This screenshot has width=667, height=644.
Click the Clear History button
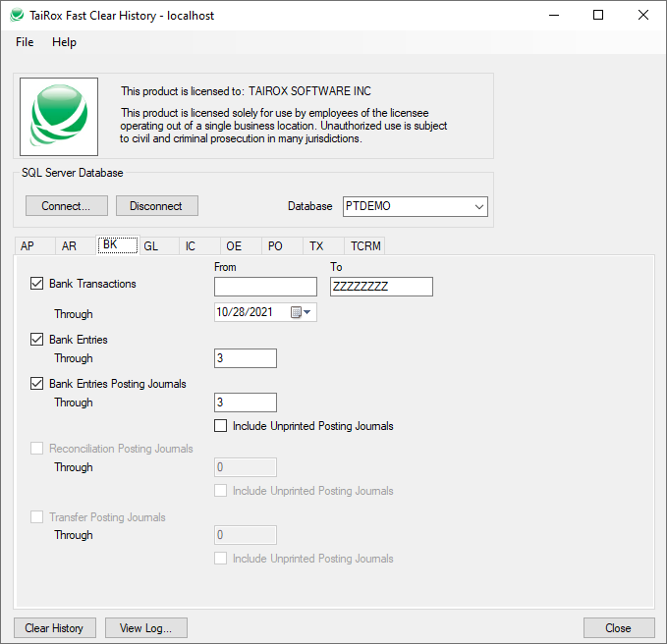(54, 628)
